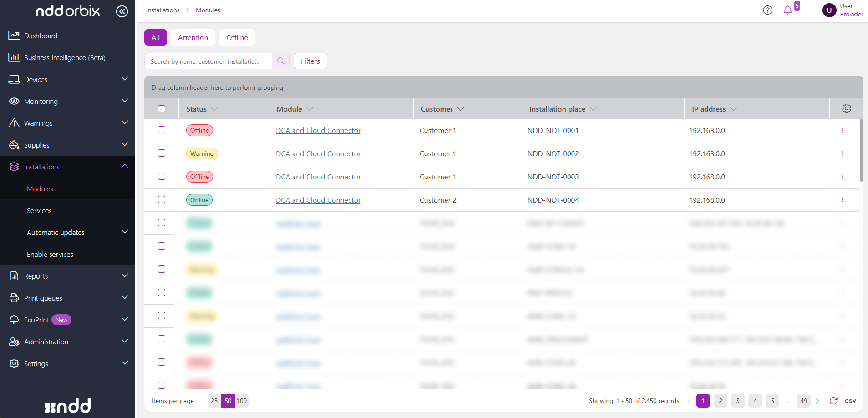The image size is (868, 418).
Task: Open the Filters button
Action: (x=310, y=61)
